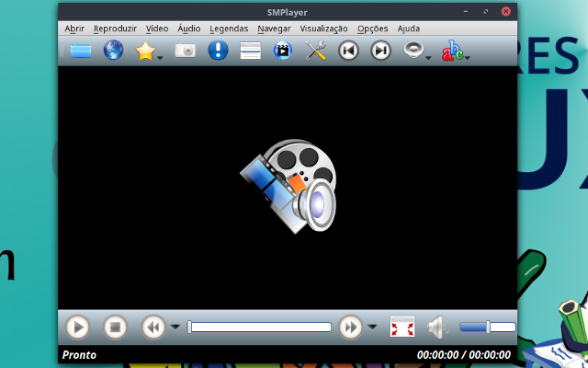Image resolution: width=588 pixels, height=368 pixels.
Task: Click the SMPlayer logo in video area
Action: pos(288,187)
